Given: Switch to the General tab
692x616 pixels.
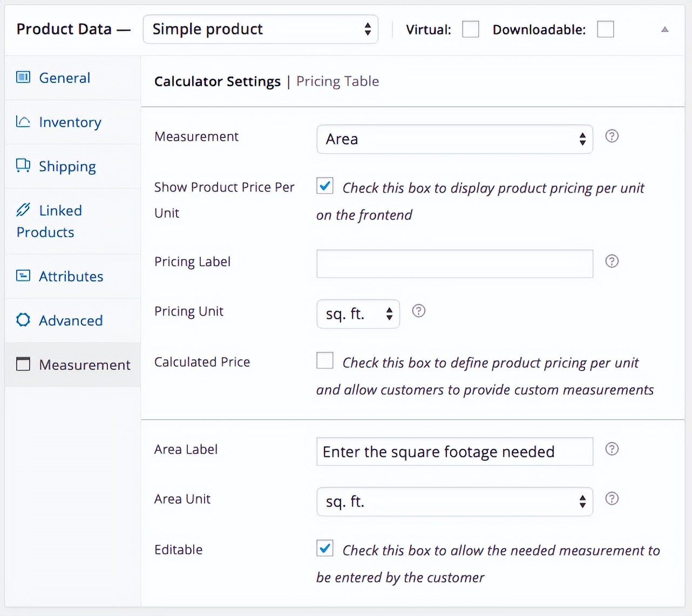Looking at the screenshot, I should (64, 78).
